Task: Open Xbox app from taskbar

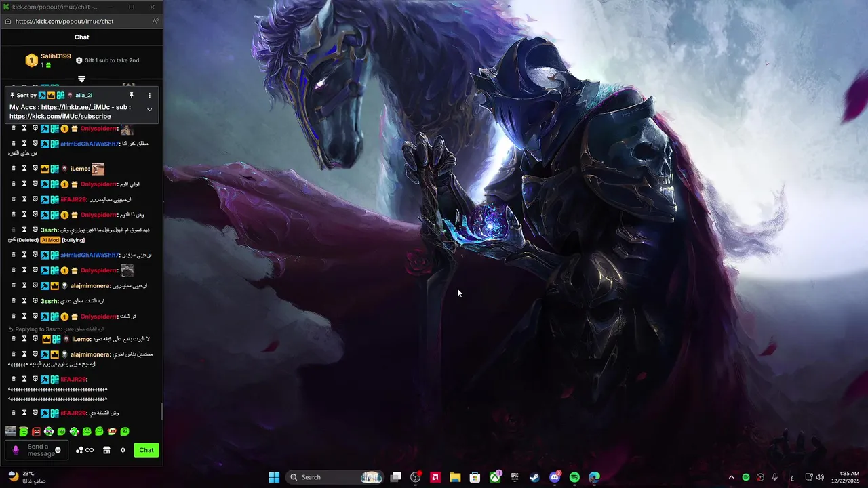Action: pos(495,477)
